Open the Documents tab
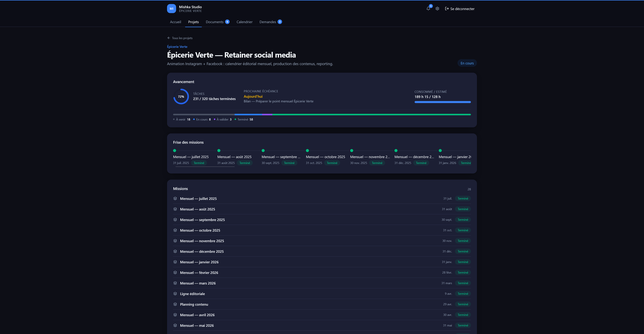Image resolution: width=644 pixels, height=334 pixels. (x=218, y=22)
